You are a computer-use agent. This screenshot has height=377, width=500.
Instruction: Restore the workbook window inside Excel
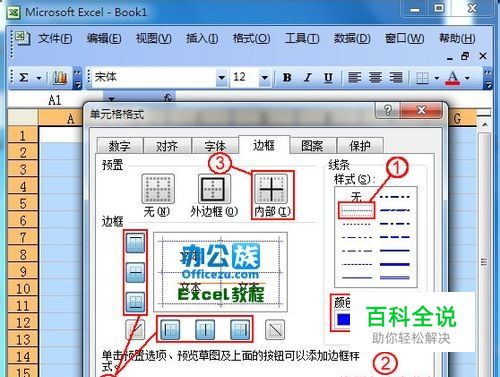coord(465,56)
